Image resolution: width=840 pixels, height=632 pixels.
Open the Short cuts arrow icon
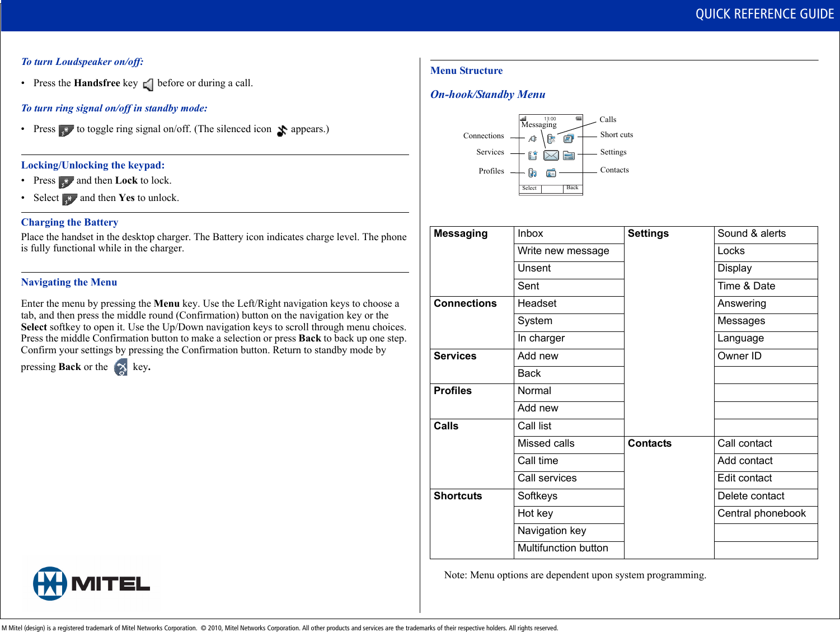[x=569, y=138]
